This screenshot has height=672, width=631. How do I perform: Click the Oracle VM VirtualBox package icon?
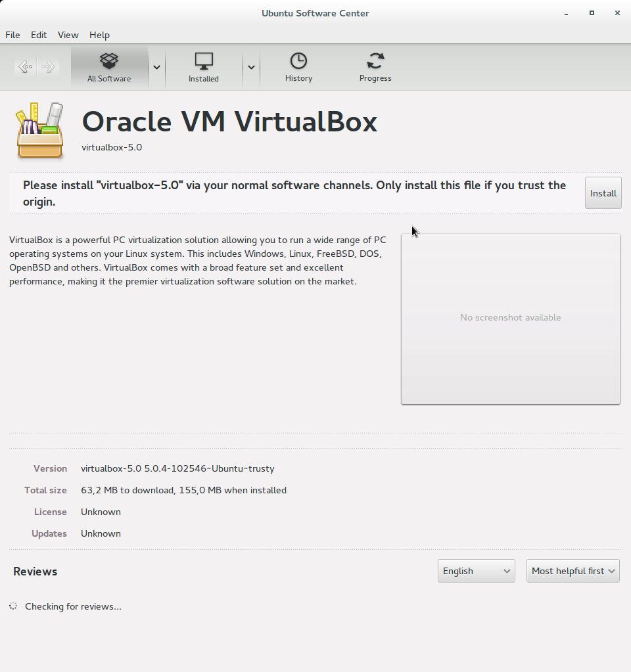[x=40, y=131]
